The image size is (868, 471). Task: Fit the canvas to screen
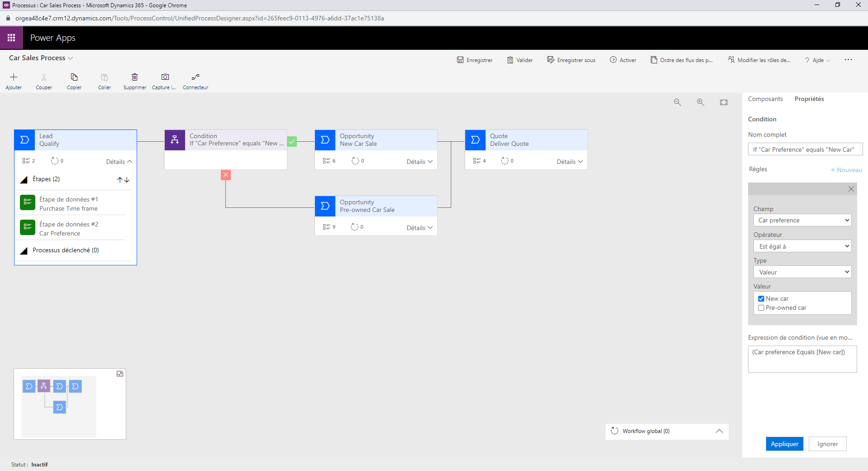[724, 102]
